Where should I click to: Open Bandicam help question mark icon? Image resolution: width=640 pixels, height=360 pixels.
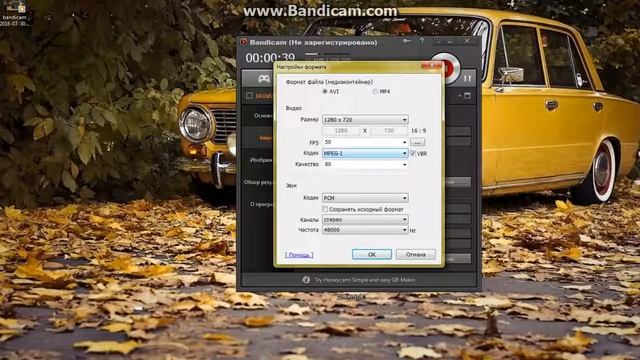(422, 41)
